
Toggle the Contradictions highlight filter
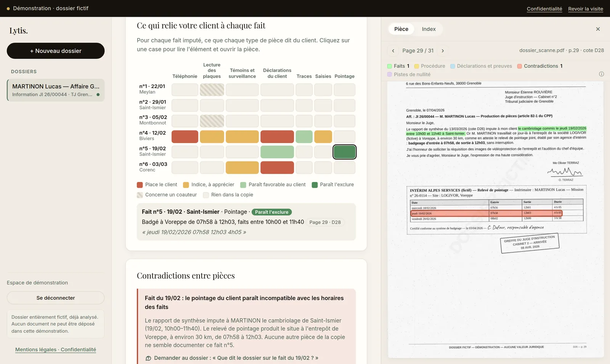(x=540, y=66)
